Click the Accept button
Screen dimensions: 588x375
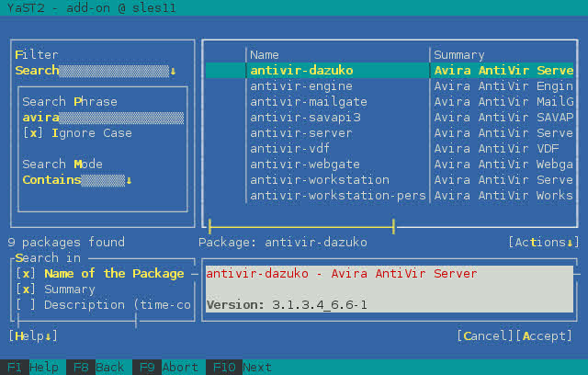(544, 336)
